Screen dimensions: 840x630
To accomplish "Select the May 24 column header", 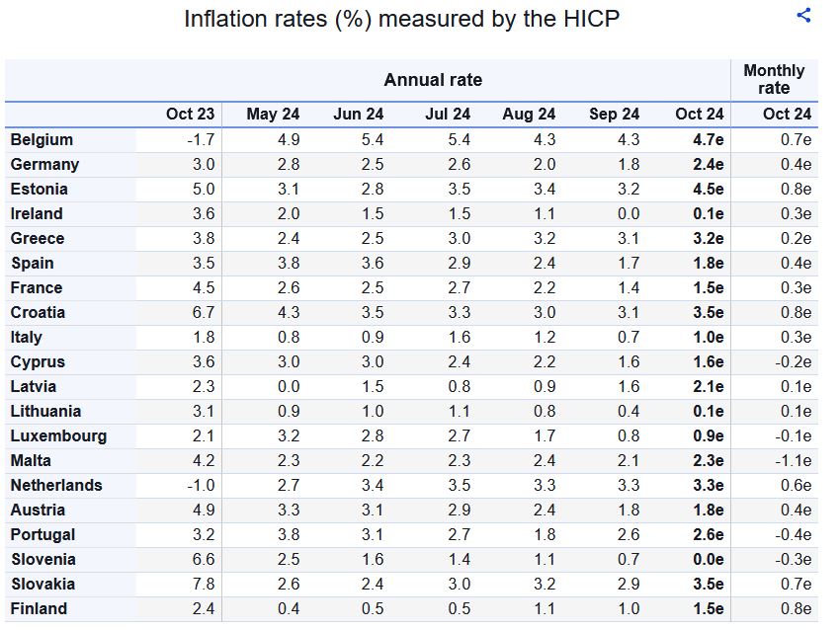I will (x=273, y=115).
